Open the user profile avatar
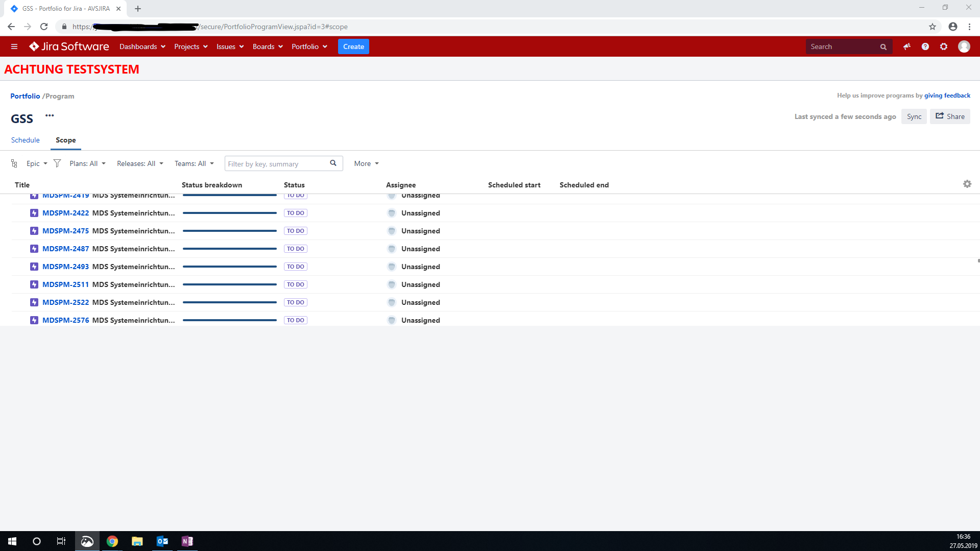 tap(964, 46)
